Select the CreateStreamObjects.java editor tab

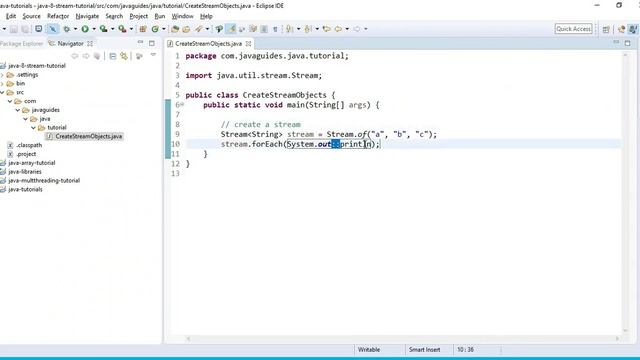pos(208,43)
